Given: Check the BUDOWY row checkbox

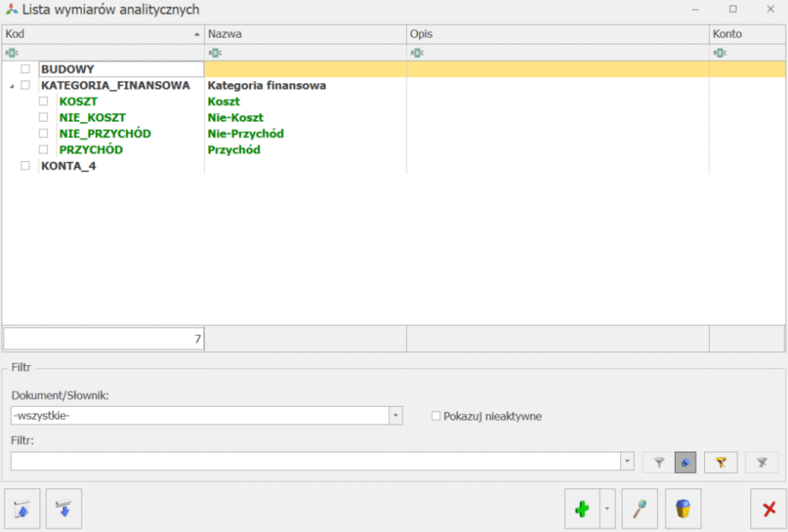Looking at the screenshot, I should 26,69.
